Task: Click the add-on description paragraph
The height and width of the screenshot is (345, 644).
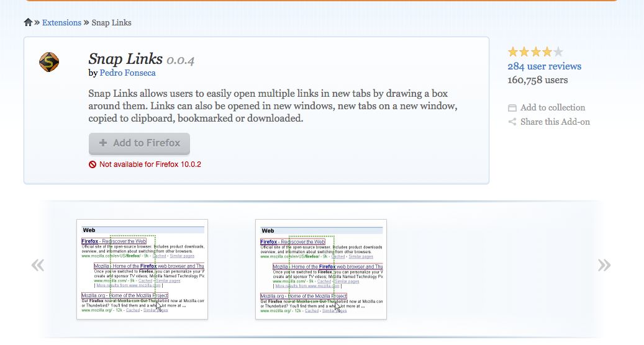Action: pos(273,106)
